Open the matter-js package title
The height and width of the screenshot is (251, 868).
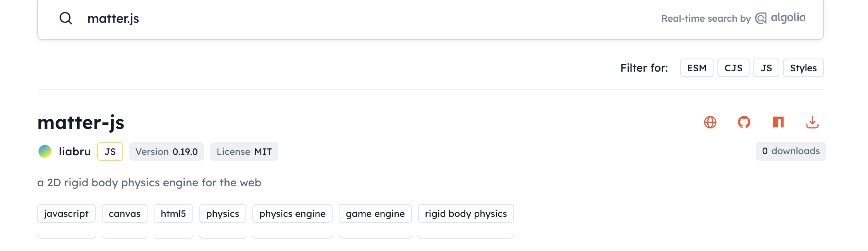81,123
